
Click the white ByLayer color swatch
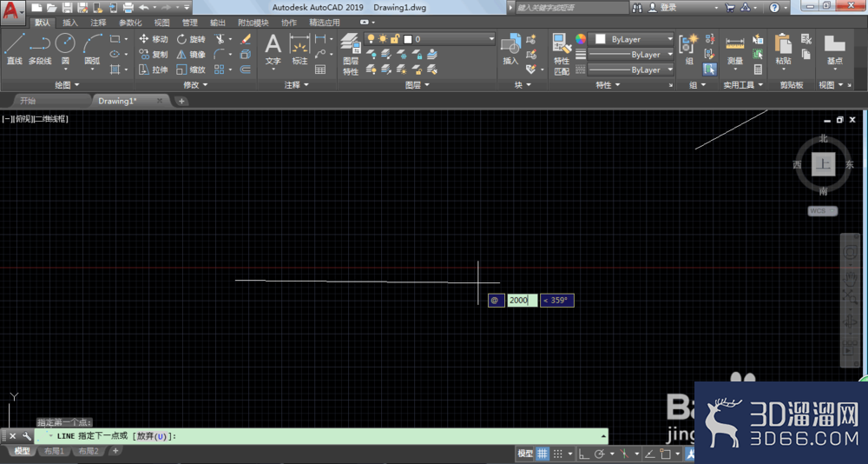600,39
